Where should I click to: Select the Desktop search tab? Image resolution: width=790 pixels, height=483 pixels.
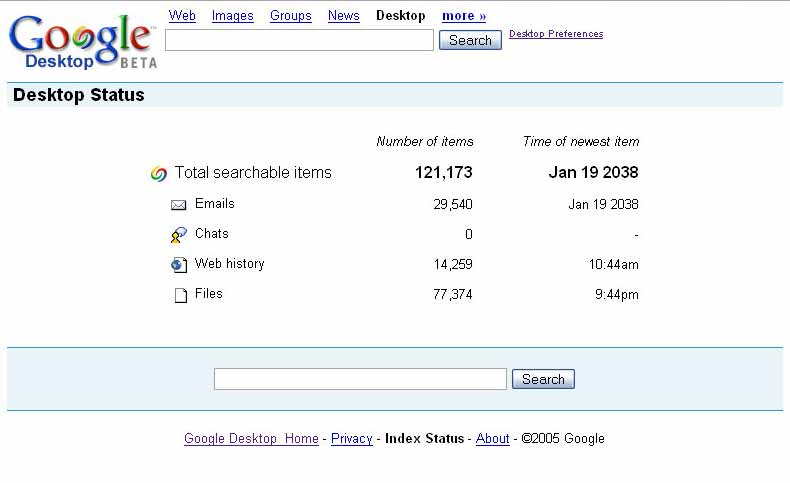click(x=401, y=16)
